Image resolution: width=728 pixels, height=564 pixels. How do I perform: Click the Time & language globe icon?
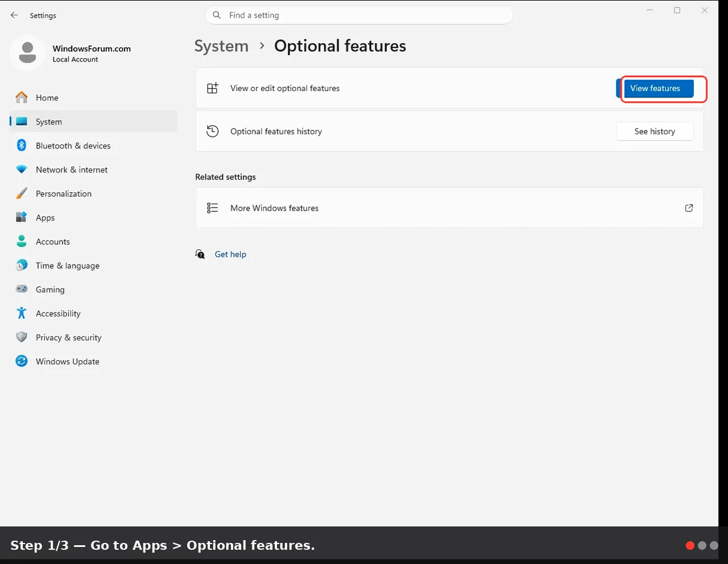22,265
